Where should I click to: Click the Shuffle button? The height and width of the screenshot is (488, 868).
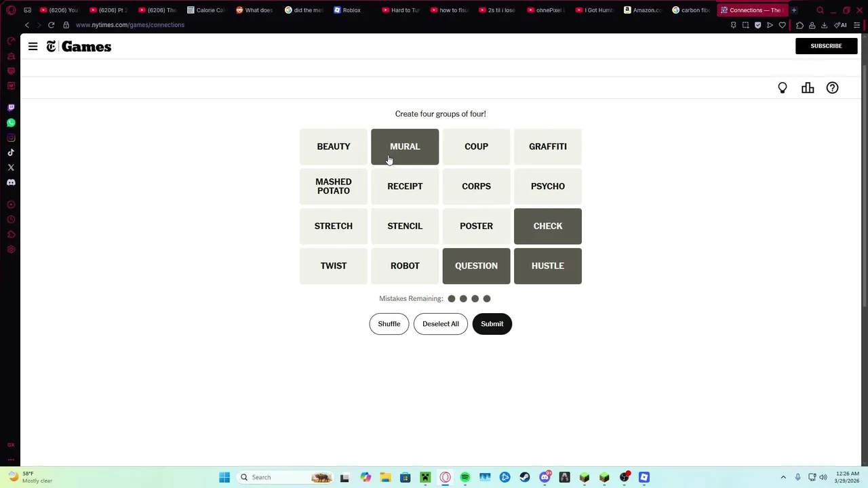pyautogui.click(x=389, y=324)
